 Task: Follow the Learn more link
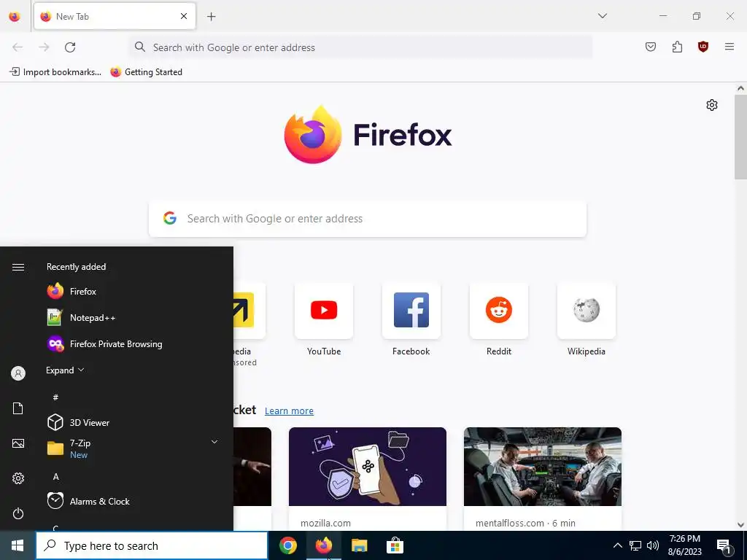(289, 411)
